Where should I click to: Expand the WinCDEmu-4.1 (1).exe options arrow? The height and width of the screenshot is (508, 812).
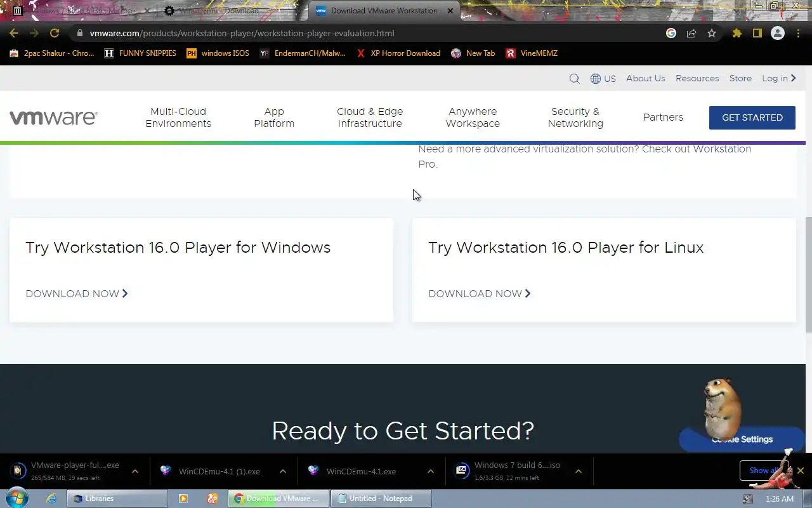(x=283, y=471)
